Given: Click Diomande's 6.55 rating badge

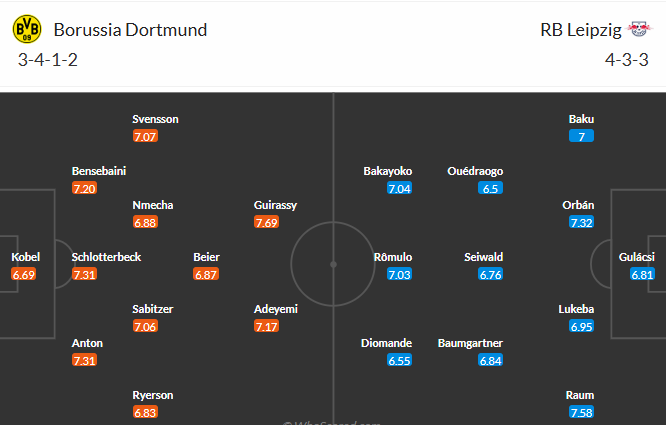Looking at the screenshot, I should point(399,361).
